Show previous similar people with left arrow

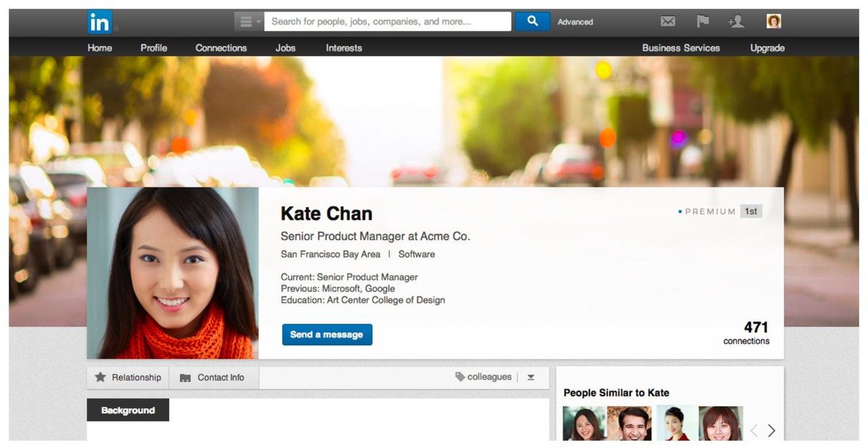tap(754, 431)
